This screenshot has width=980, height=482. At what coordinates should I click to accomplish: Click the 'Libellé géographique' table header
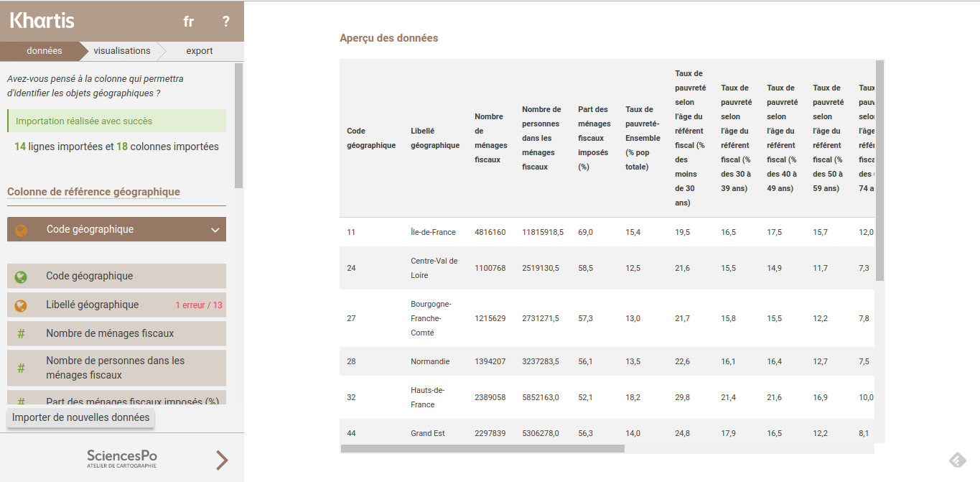coord(435,138)
